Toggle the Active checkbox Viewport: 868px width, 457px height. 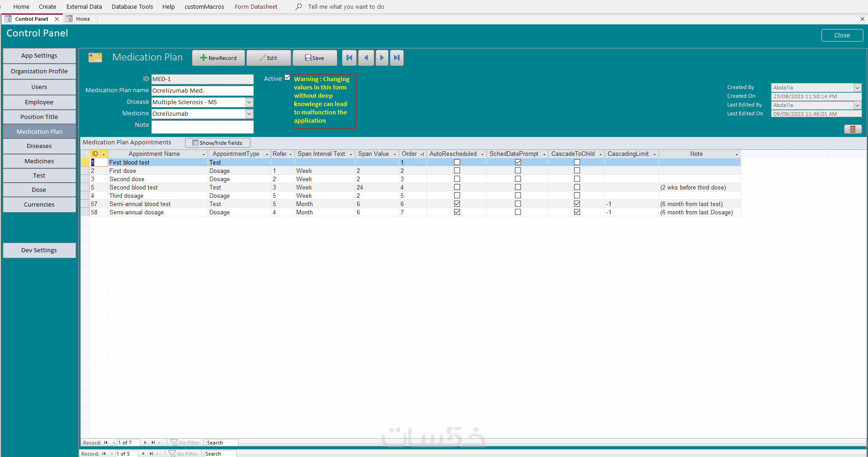coord(287,77)
